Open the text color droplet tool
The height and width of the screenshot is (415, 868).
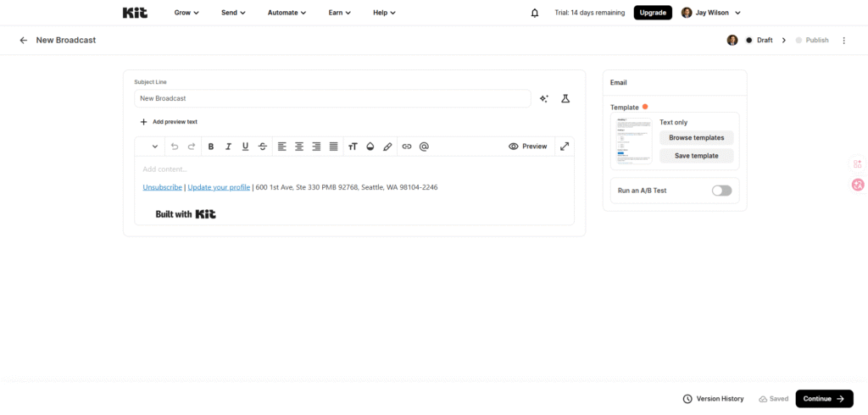(x=370, y=147)
